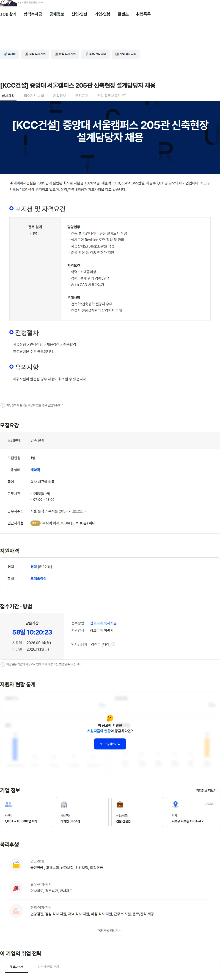Viewport: 220px width, 980px height.
Task: Open 기업정보 더보기 link
Action: pos(207,790)
